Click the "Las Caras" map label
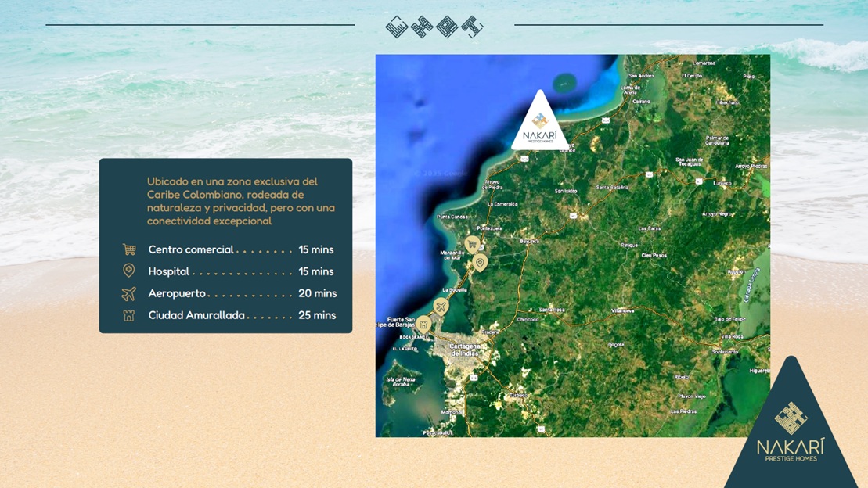The height and width of the screenshot is (488, 868). [x=650, y=228]
